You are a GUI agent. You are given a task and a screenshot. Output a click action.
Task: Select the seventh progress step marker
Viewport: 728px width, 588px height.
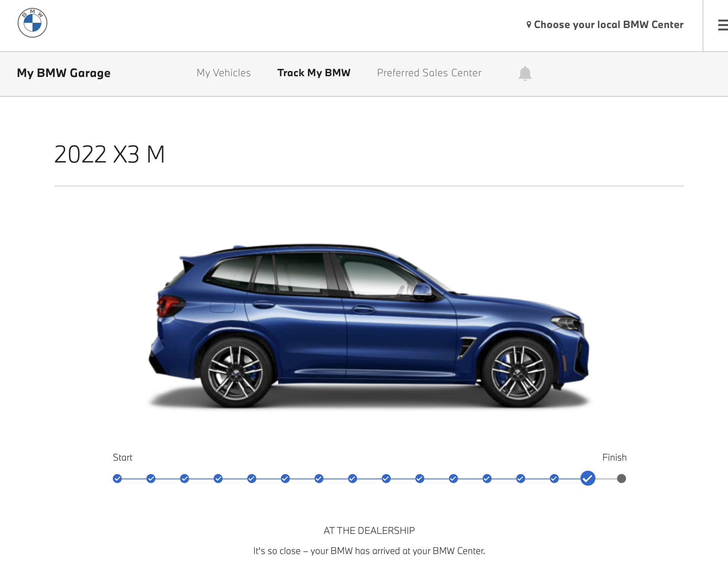coord(319,479)
